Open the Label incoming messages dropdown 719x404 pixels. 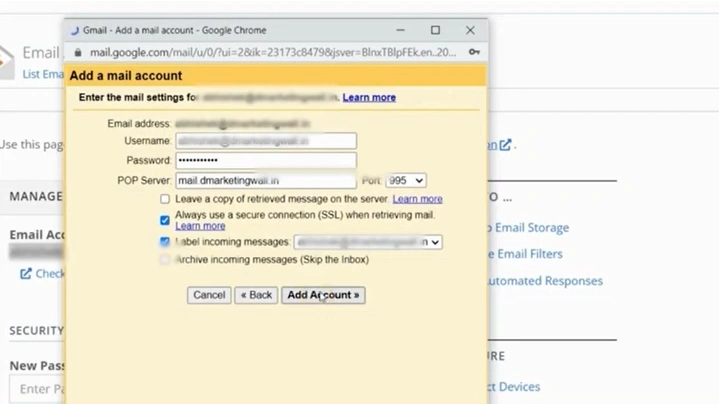[x=368, y=242]
